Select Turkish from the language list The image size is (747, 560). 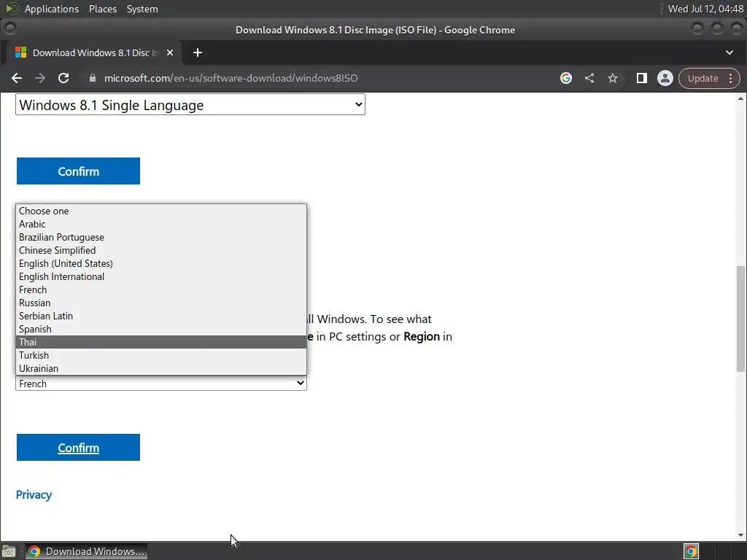[x=161, y=355]
